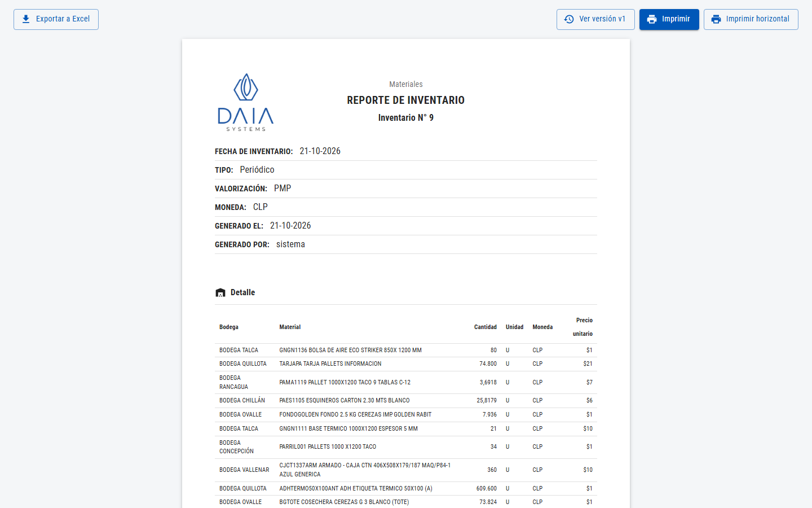Select Imprimir horizontal

751,19
